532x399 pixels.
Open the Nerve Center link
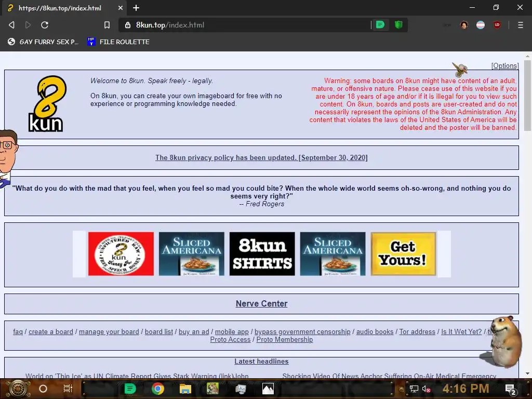point(262,303)
